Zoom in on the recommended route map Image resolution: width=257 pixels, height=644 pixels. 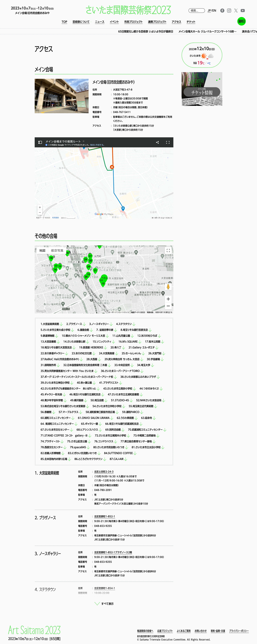point(40,207)
